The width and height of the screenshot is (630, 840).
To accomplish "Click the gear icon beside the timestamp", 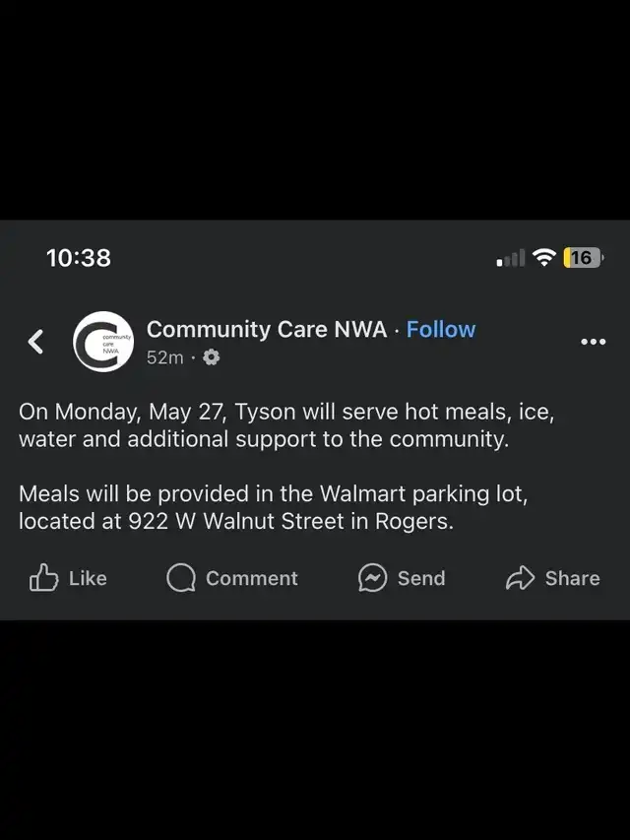I will 211,357.
